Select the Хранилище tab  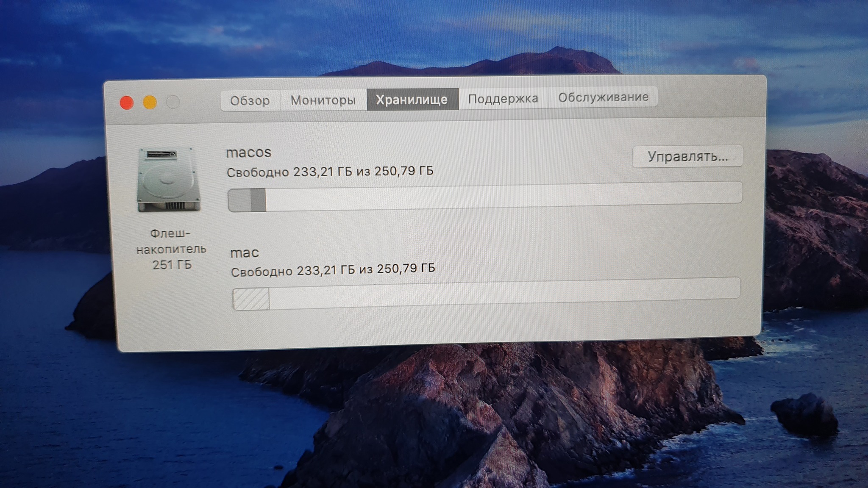(412, 100)
